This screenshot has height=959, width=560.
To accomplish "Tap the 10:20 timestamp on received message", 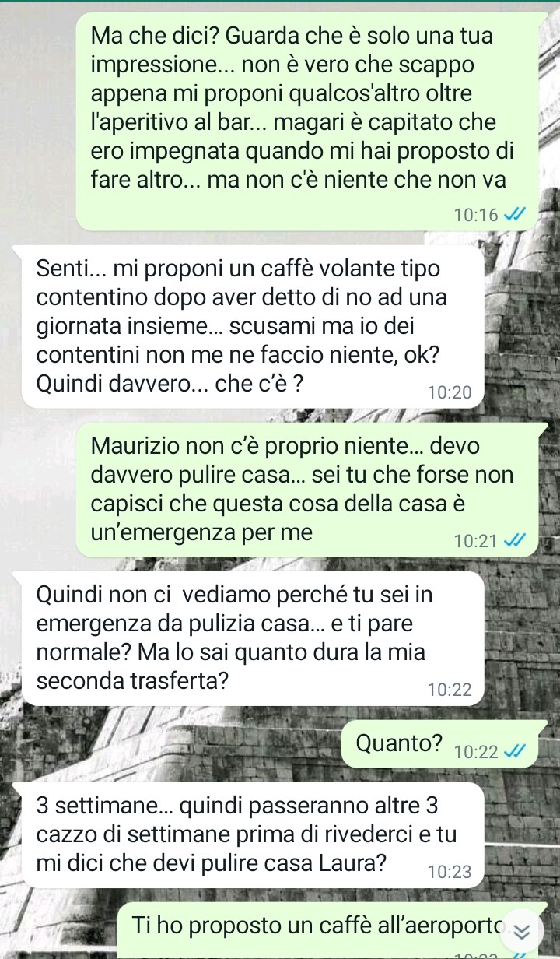I will click(450, 393).
